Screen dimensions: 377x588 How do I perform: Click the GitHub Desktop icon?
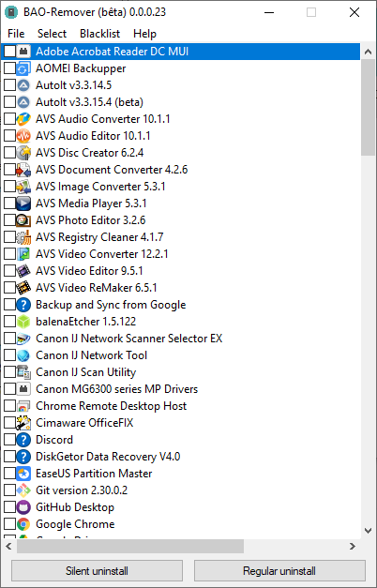[23, 507]
